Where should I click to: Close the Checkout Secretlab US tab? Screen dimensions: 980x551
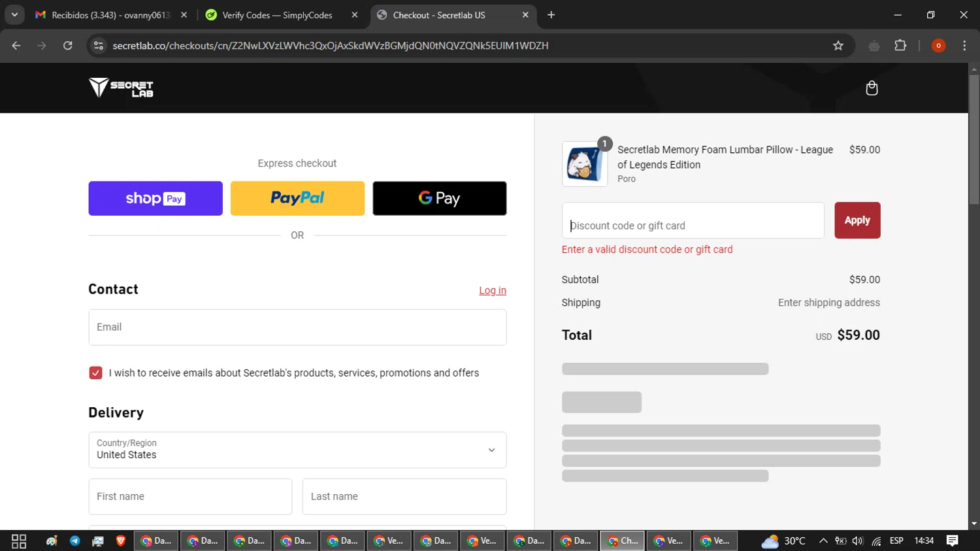tap(525, 15)
